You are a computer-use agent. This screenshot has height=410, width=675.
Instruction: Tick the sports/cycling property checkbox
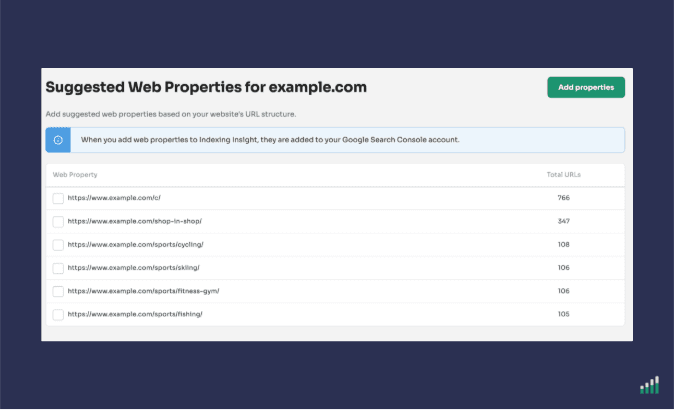coord(58,244)
